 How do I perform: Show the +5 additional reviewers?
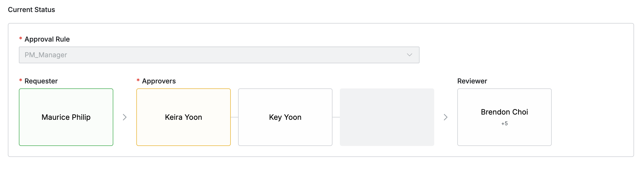505,123
